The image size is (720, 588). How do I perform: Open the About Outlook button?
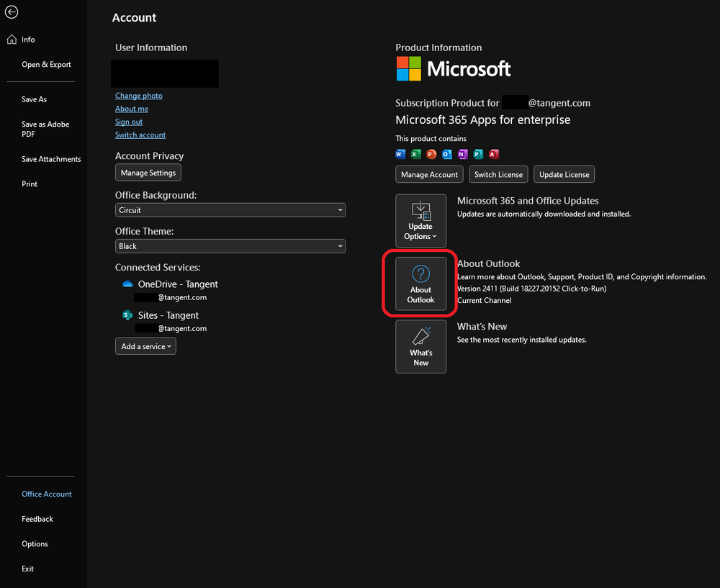[420, 284]
